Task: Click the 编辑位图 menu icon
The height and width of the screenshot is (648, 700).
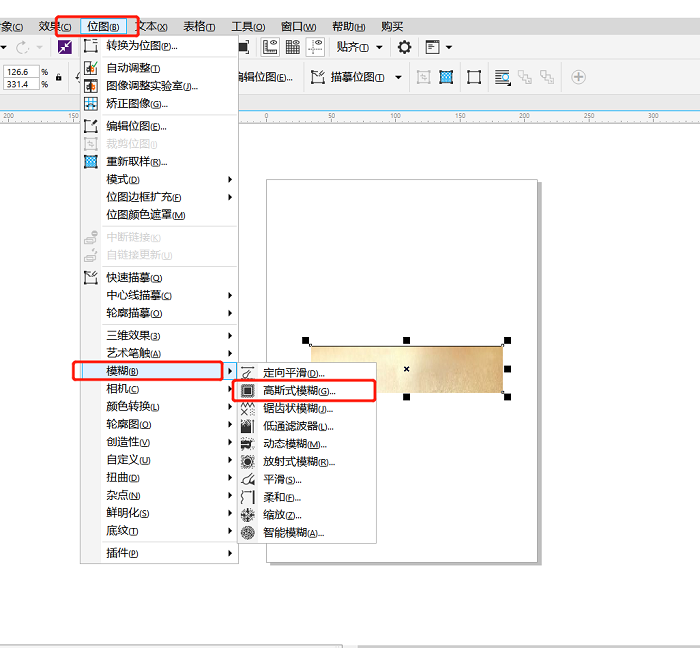Action: click(91, 126)
